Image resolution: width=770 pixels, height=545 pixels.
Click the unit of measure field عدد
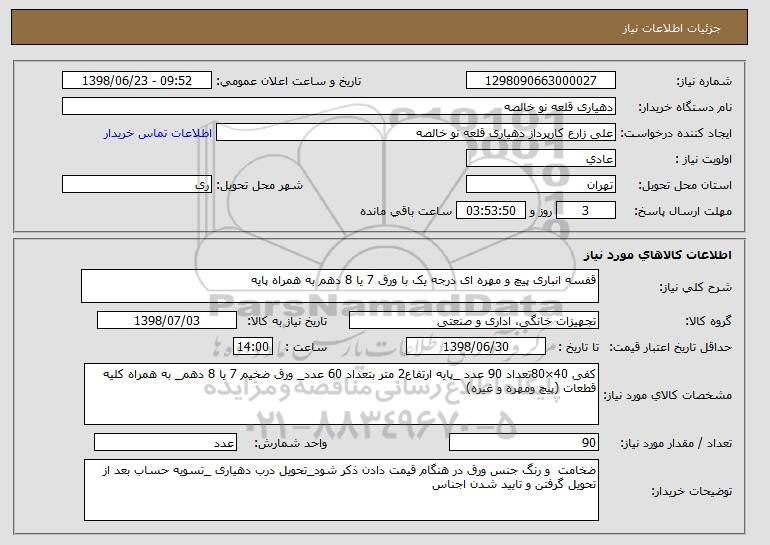165,442
